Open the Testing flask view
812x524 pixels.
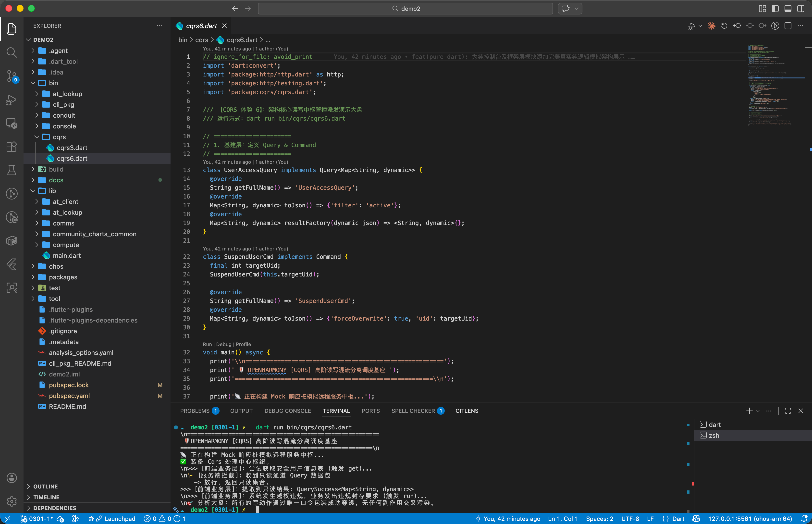pyautogui.click(x=12, y=170)
